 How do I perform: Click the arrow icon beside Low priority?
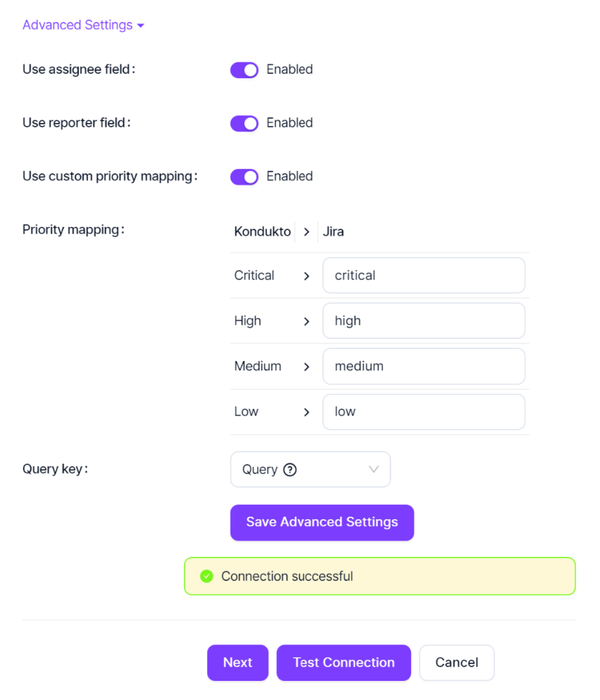point(306,412)
